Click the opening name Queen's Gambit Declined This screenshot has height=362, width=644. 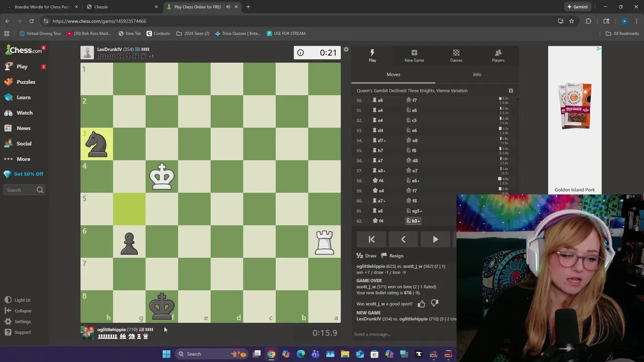click(x=412, y=90)
